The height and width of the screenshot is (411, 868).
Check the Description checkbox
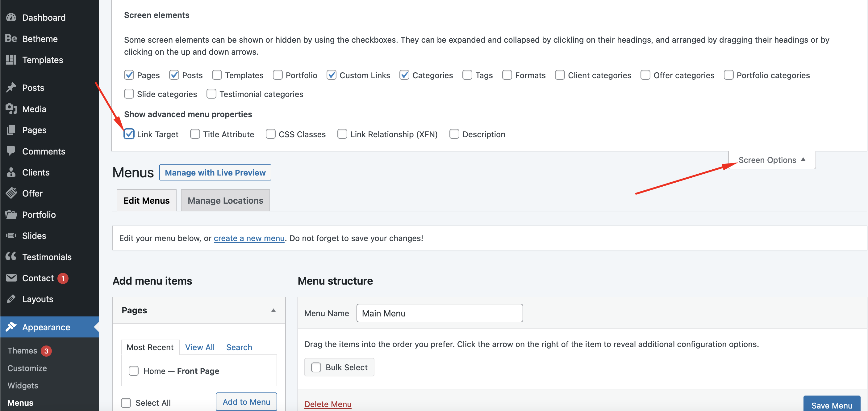pos(454,134)
